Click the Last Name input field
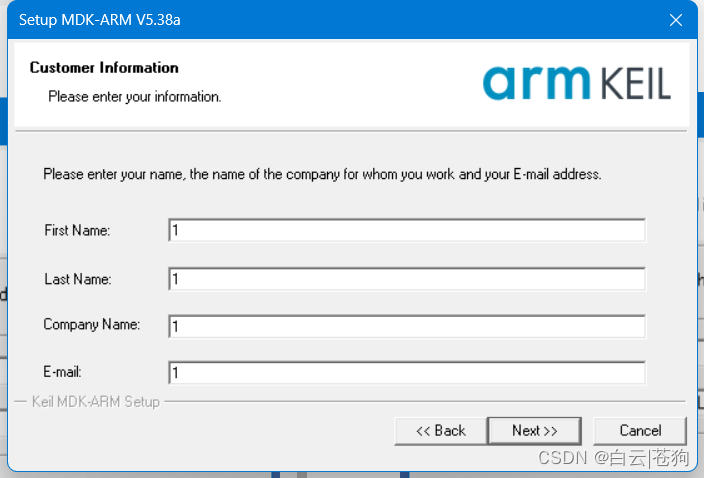The image size is (704, 478). click(x=407, y=279)
